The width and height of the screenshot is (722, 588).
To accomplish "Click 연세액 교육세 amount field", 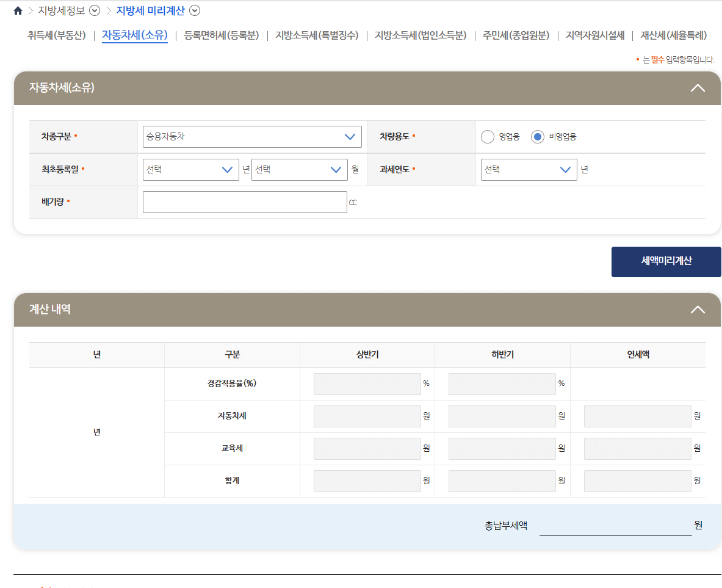I will [637, 448].
